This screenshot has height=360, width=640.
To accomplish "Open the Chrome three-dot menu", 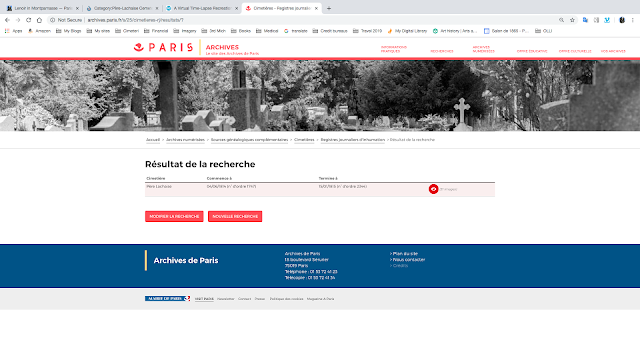I will tap(633, 20).
